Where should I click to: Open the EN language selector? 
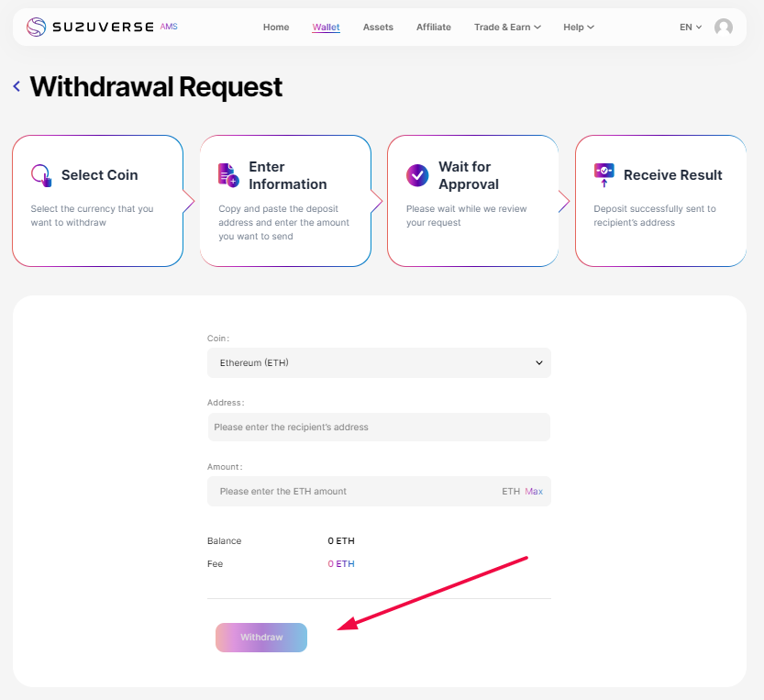click(x=691, y=28)
